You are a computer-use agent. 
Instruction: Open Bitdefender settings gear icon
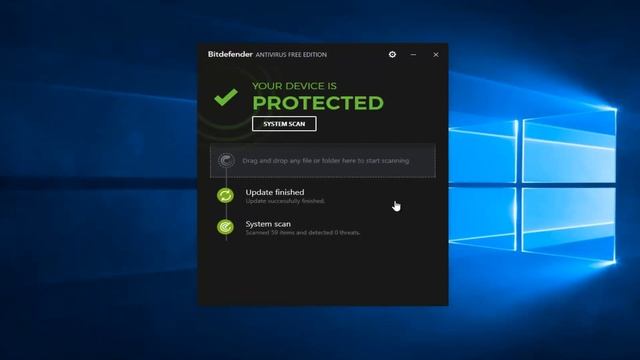tap(392, 54)
